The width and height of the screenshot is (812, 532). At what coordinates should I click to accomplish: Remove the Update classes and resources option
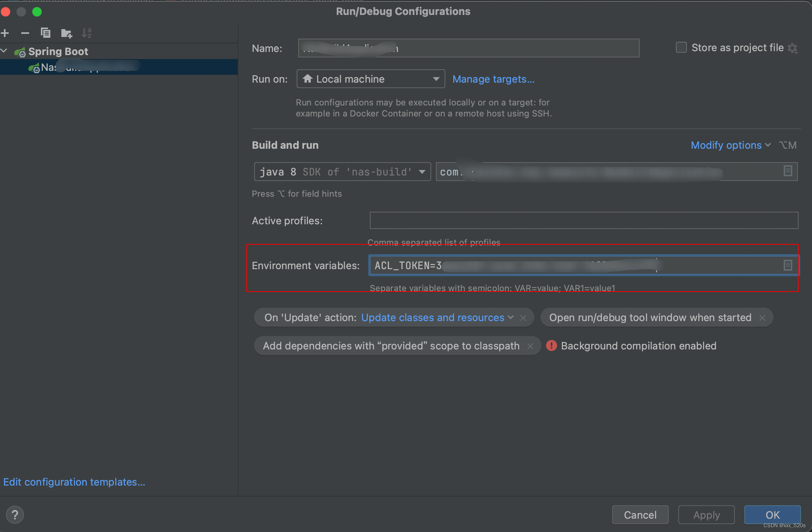click(523, 318)
